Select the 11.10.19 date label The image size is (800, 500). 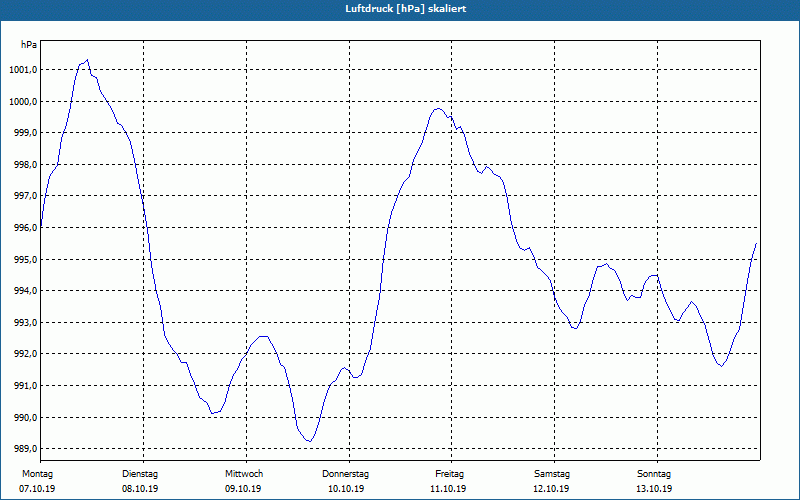point(448,489)
